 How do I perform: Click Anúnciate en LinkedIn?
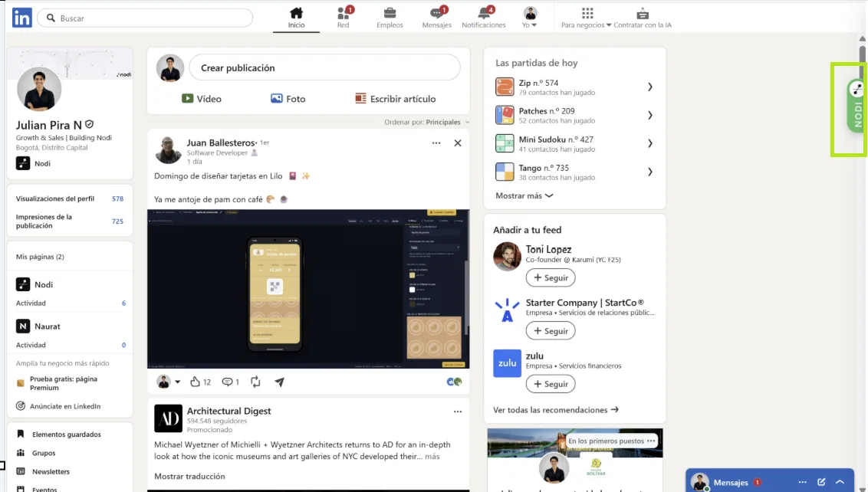pyautogui.click(x=58, y=406)
